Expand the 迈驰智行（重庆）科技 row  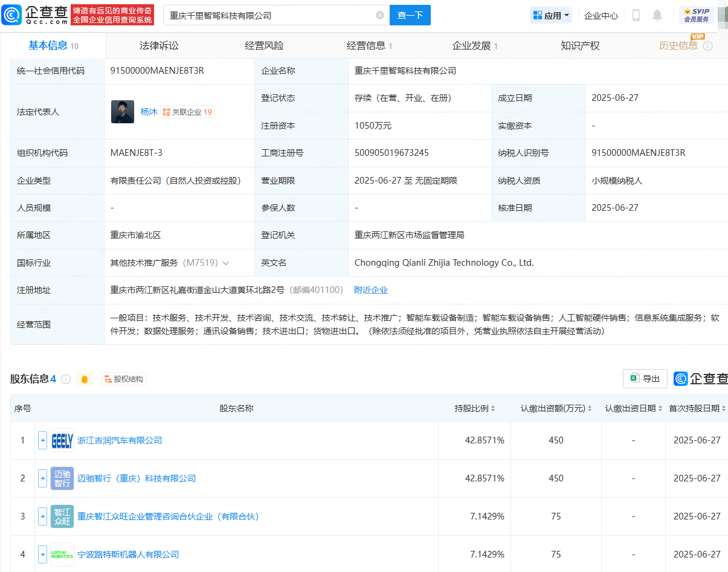tap(42, 478)
